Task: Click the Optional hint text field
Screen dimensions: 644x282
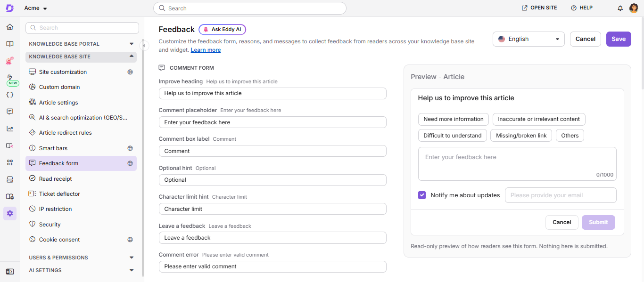Action: (x=272, y=180)
